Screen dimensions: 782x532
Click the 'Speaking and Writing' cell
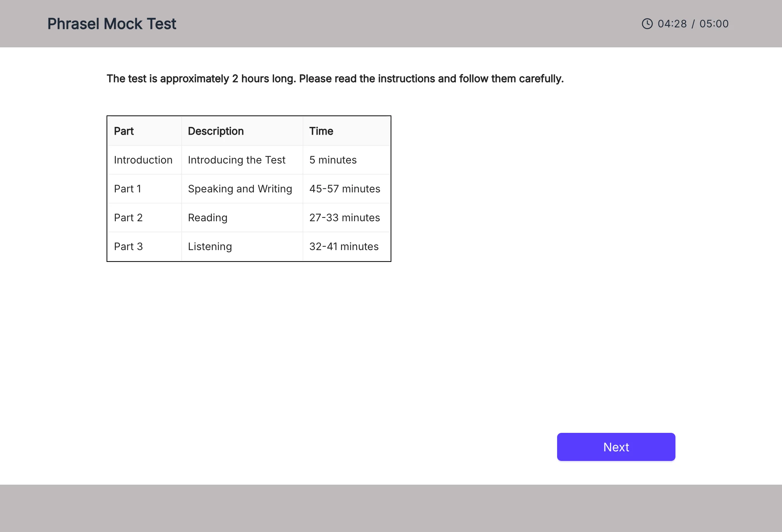242,189
